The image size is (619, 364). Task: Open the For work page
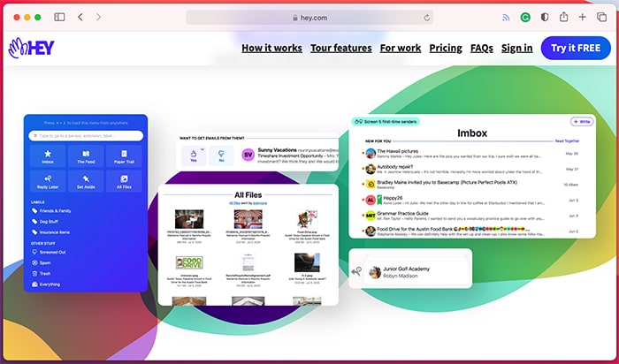(401, 48)
